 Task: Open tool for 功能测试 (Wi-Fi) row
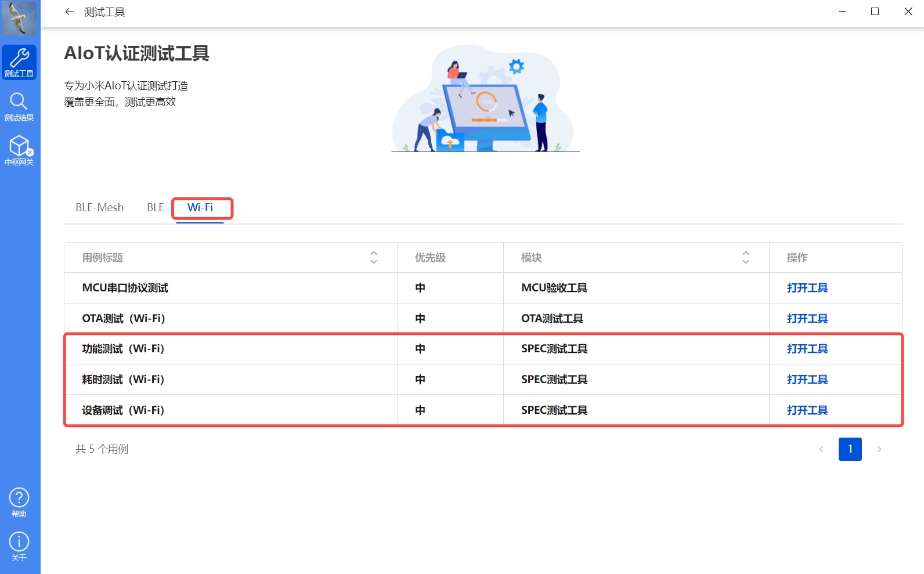[807, 349]
